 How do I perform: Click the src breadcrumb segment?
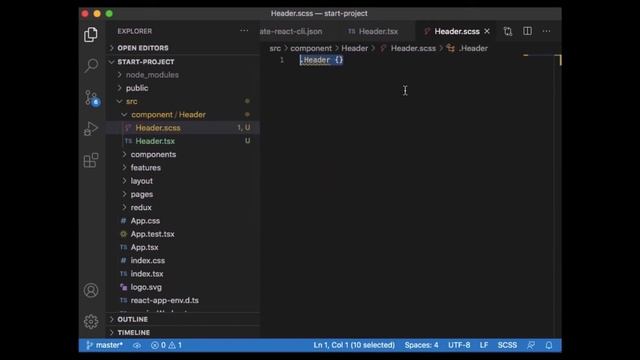(x=275, y=48)
